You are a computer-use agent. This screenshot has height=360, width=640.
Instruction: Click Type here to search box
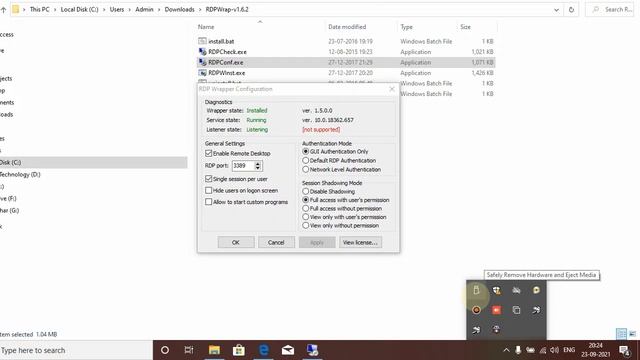click(76, 350)
